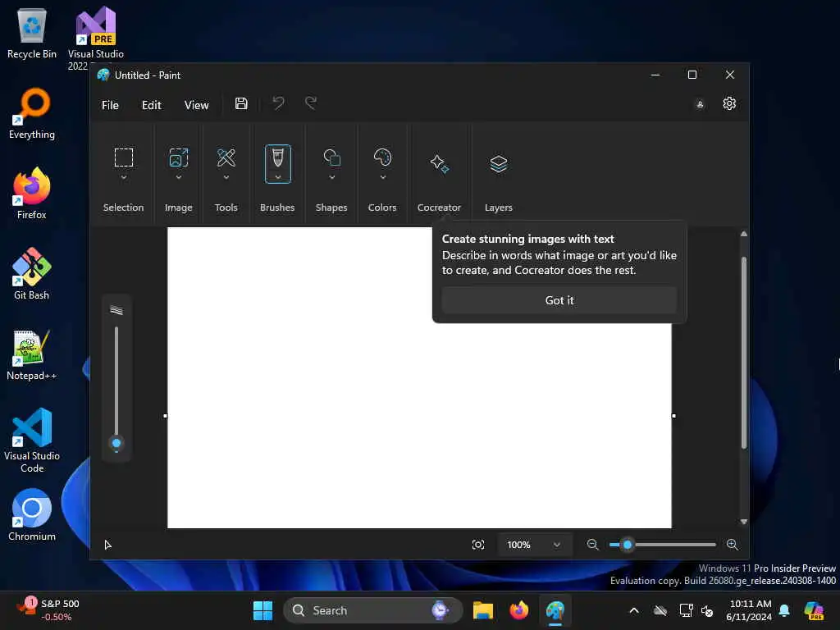Select the Tools pencil and ruler icon
Image resolution: width=840 pixels, height=630 pixels.
pos(226,157)
